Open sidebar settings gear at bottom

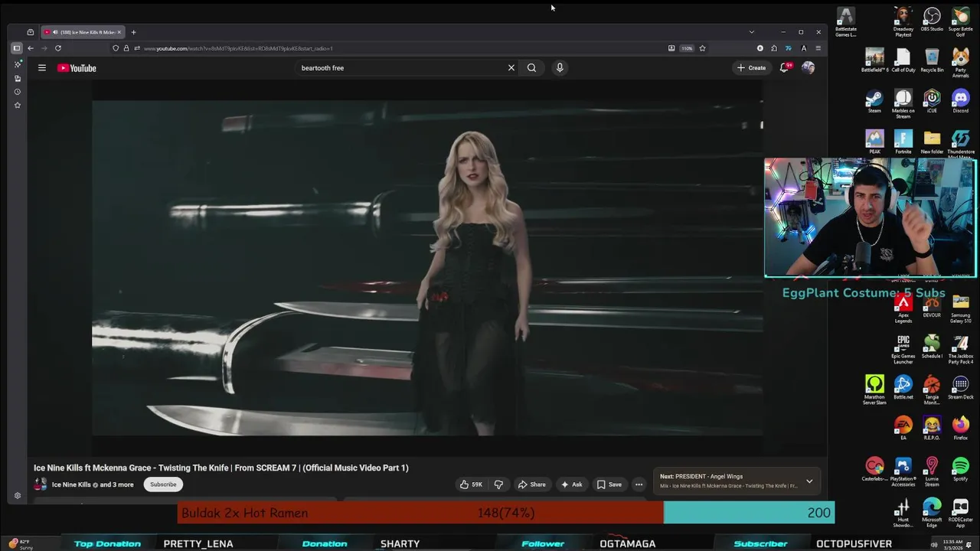[x=18, y=496]
